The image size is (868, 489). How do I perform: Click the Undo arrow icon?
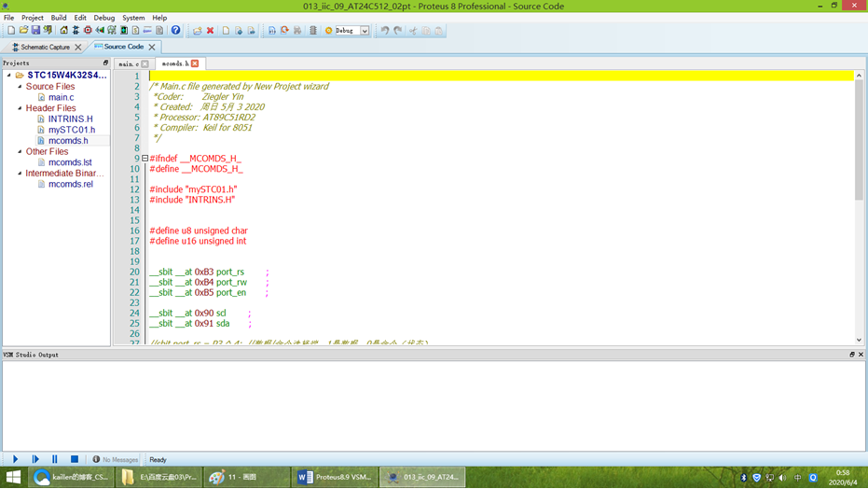(385, 31)
